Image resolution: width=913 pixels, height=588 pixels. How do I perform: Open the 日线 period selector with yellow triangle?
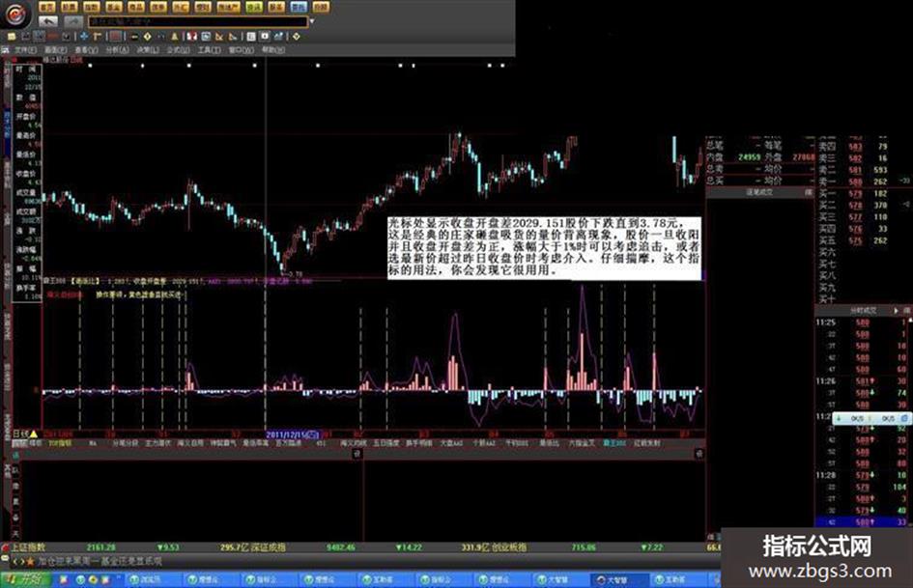click(x=25, y=434)
